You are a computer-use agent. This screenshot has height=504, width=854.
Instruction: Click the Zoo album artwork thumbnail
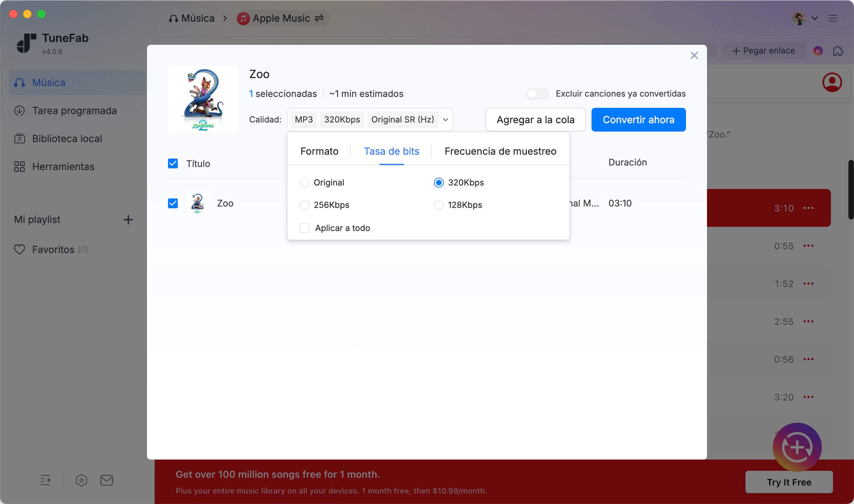pos(203,99)
